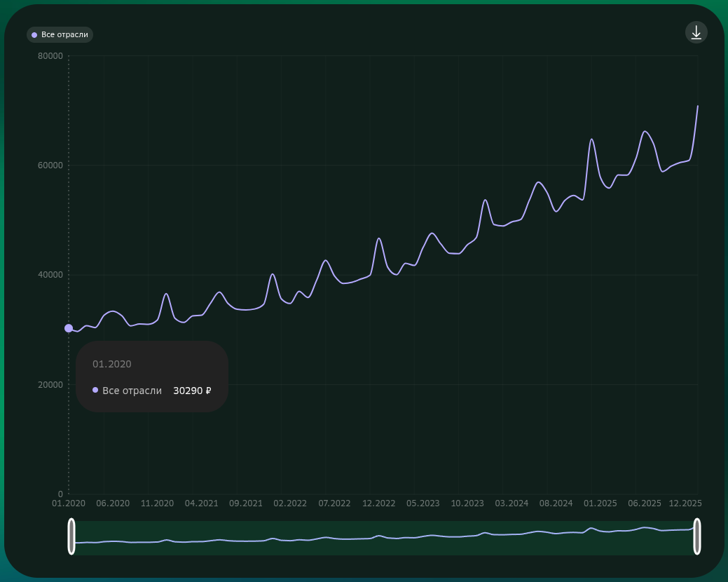This screenshot has width=728, height=582.
Task: Select the left range slider handle
Action: [x=71, y=536]
